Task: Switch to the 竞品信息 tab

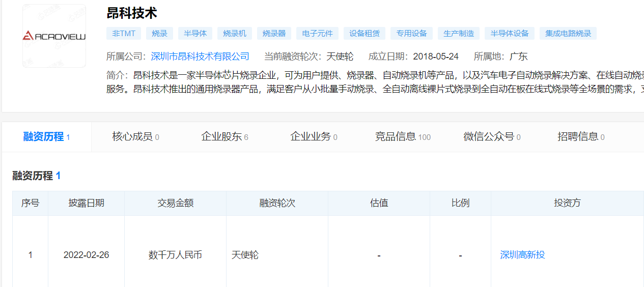Action: tap(403, 136)
